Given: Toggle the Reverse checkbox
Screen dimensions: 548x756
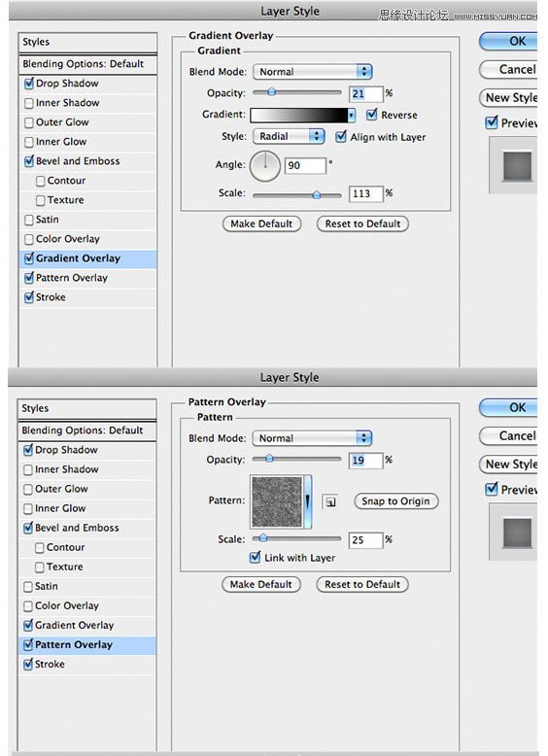Looking at the screenshot, I should pyautogui.click(x=371, y=115).
